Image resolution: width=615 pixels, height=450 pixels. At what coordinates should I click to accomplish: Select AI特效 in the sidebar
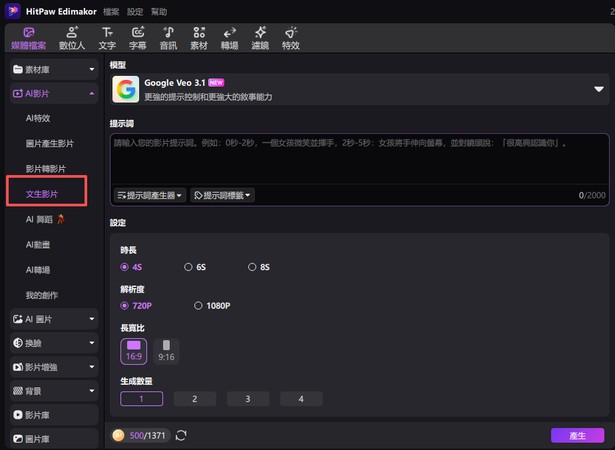[38, 118]
